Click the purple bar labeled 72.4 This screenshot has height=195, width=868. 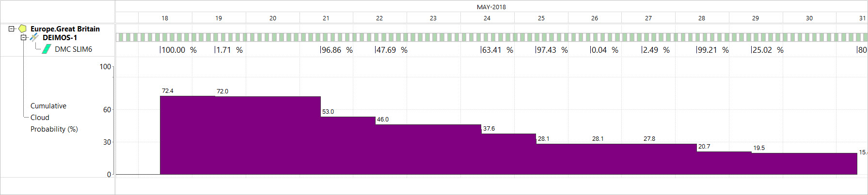pyautogui.click(x=188, y=135)
